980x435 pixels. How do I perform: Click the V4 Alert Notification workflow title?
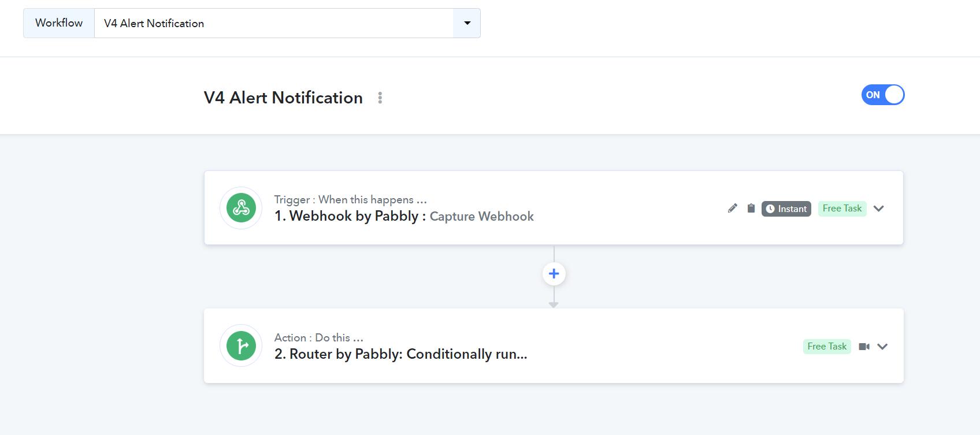click(283, 98)
